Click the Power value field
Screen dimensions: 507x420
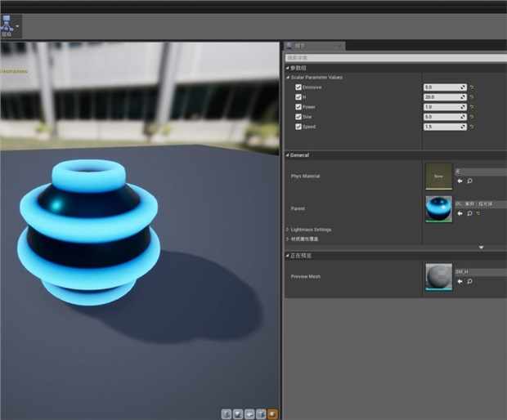pyautogui.click(x=445, y=107)
